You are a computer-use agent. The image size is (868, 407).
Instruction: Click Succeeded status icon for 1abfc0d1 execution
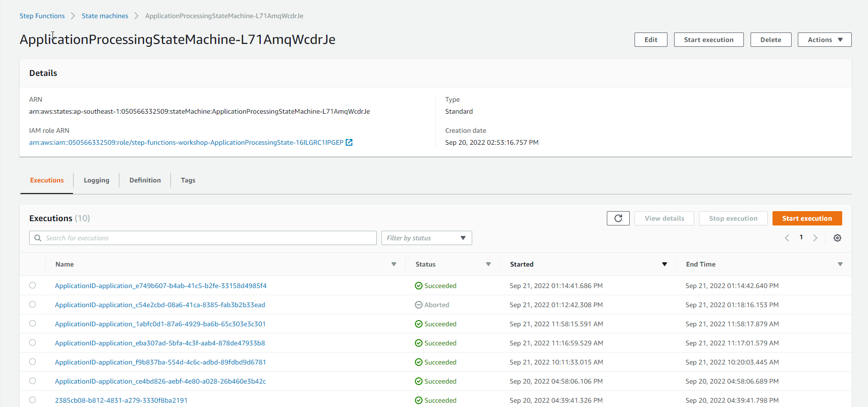[419, 324]
